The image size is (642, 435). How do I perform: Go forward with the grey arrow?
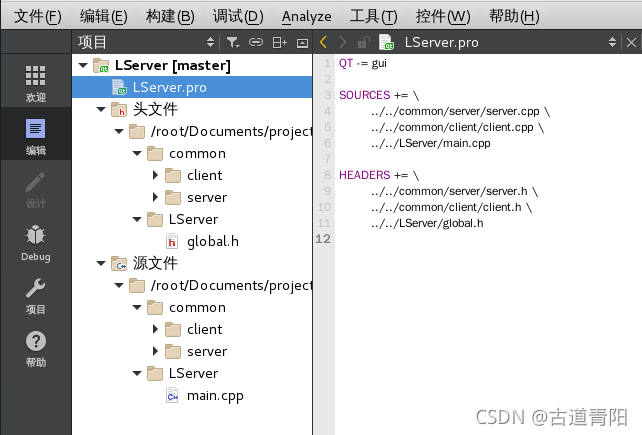pyautogui.click(x=343, y=42)
